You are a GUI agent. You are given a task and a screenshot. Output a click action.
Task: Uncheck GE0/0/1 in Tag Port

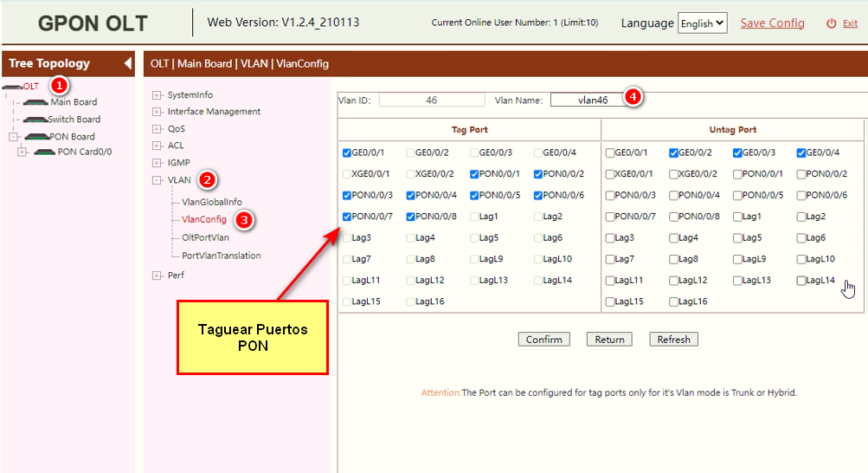point(347,153)
